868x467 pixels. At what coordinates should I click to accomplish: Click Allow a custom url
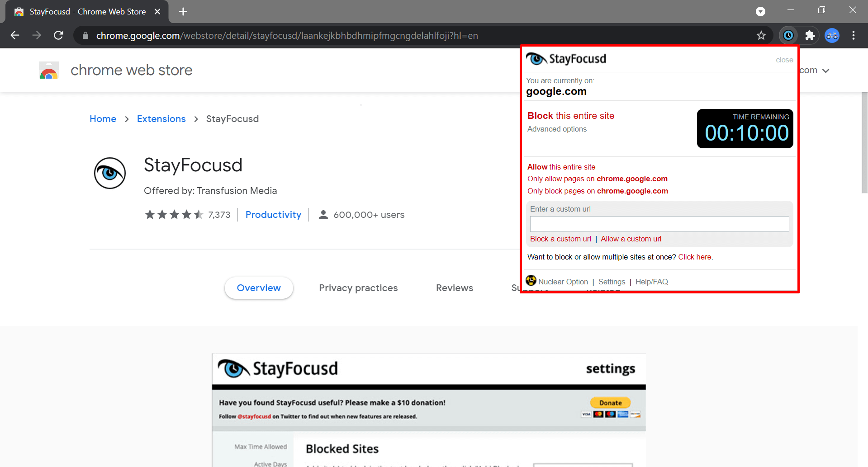[631, 239]
